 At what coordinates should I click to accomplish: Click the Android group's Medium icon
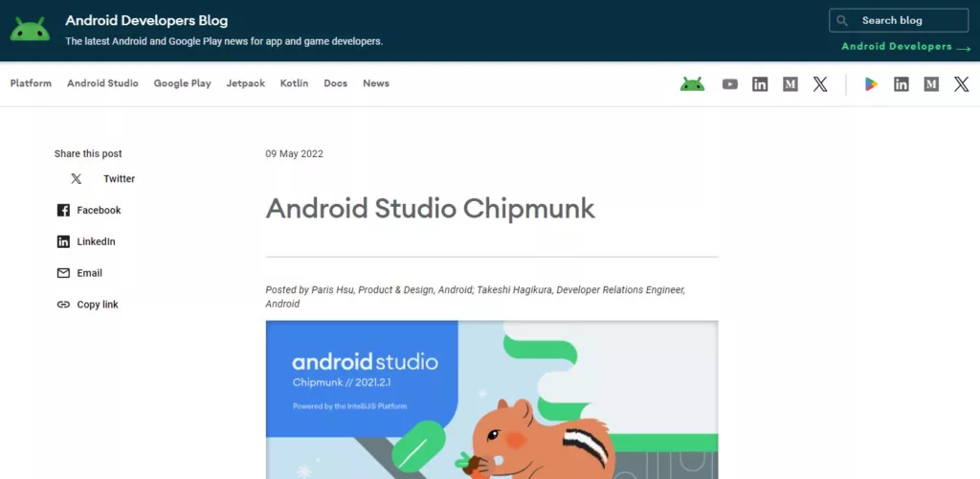click(x=790, y=83)
